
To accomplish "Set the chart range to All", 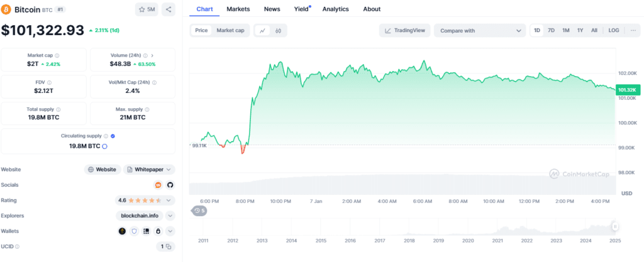I will [594, 30].
